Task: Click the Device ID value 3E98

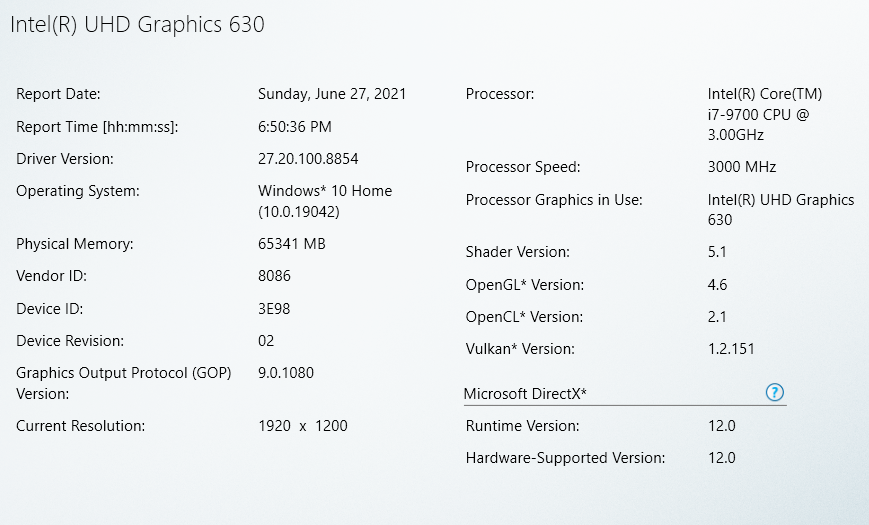Action: point(274,309)
